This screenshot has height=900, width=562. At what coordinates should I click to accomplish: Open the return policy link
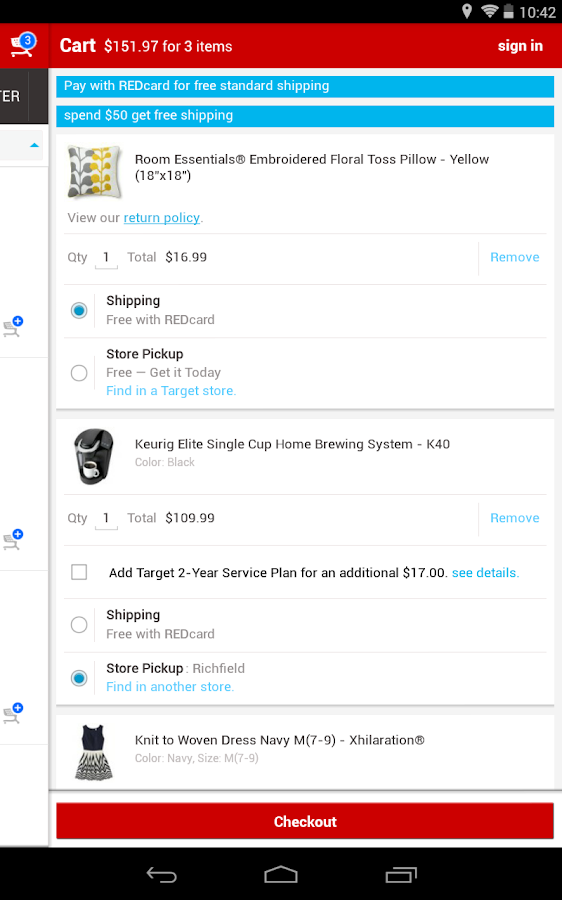162,218
